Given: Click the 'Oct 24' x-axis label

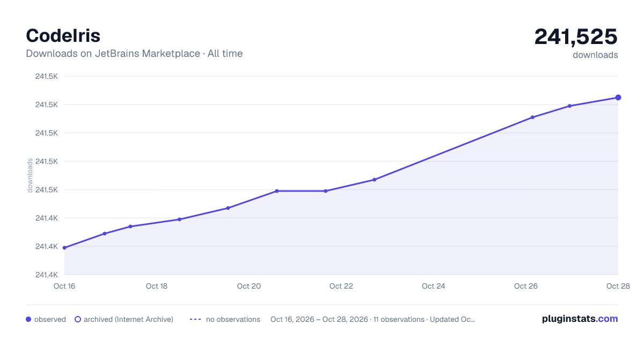Looking at the screenshot, I should click(434, 286).
